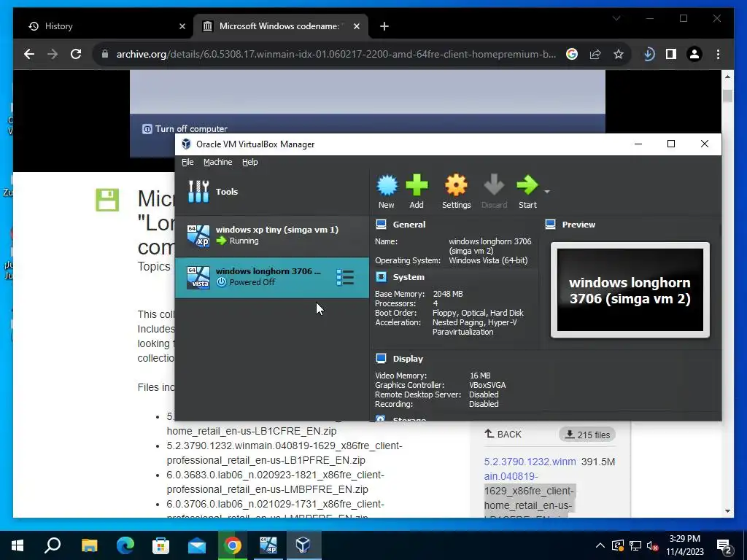This screenshot has width=747, height=560.
Task: Click the muted volume tray icon
Action: [653, 545]
